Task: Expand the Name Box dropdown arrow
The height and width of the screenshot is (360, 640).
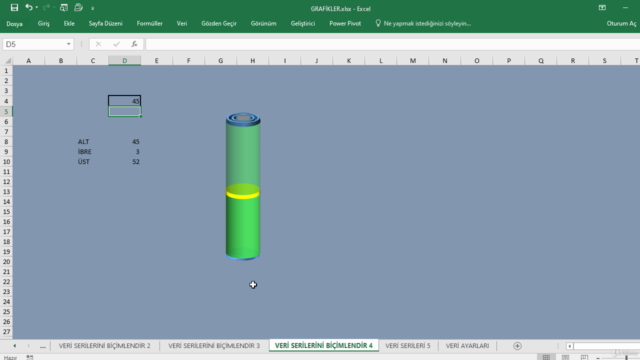Action: [x=69, y=44]
